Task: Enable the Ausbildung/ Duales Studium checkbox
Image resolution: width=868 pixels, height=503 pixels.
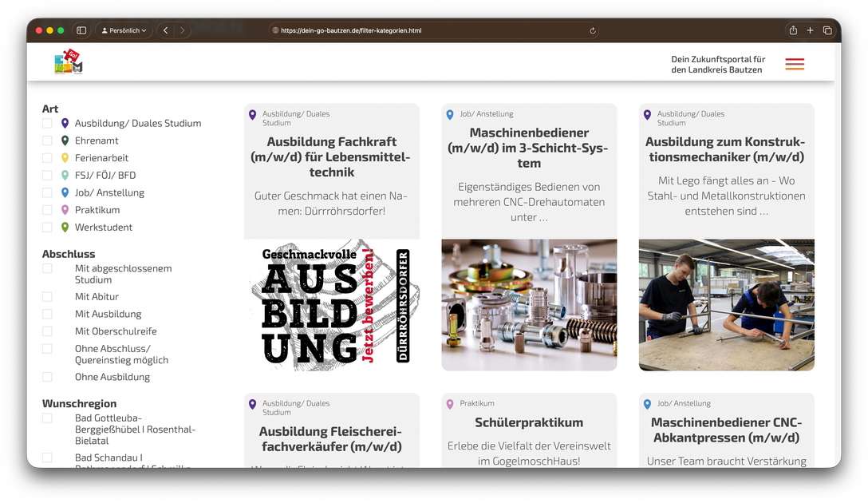Action: pos(47,123)
